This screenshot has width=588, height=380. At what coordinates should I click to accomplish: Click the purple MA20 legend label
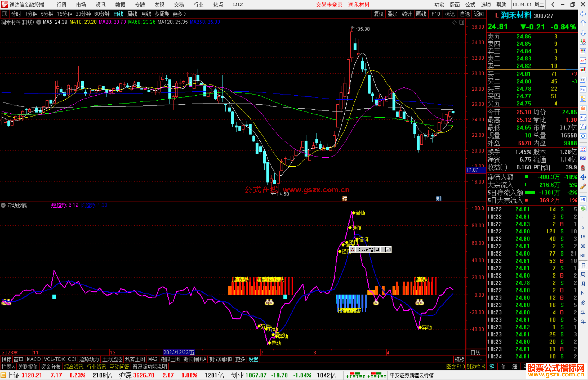pos(112,22)
